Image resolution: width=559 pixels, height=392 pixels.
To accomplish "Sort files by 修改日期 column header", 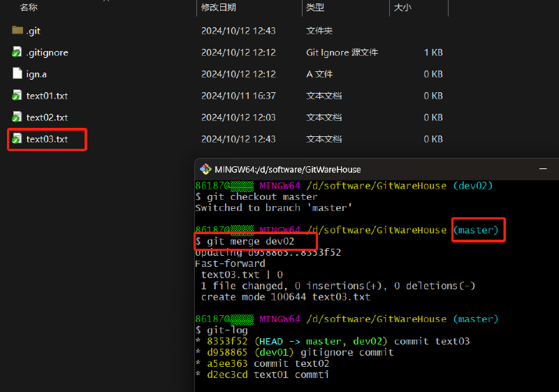I will [x=218, y=8].
